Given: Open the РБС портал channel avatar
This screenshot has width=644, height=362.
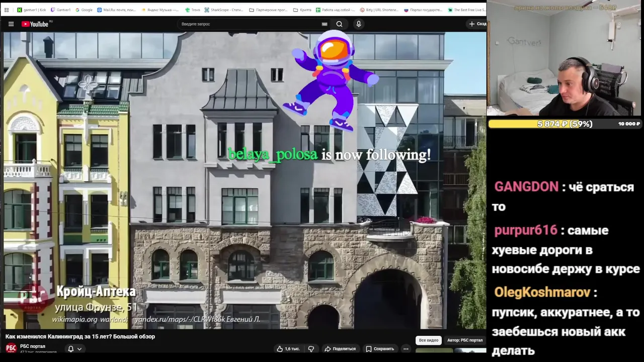Looking at the screenshot, I should [11, 348].
